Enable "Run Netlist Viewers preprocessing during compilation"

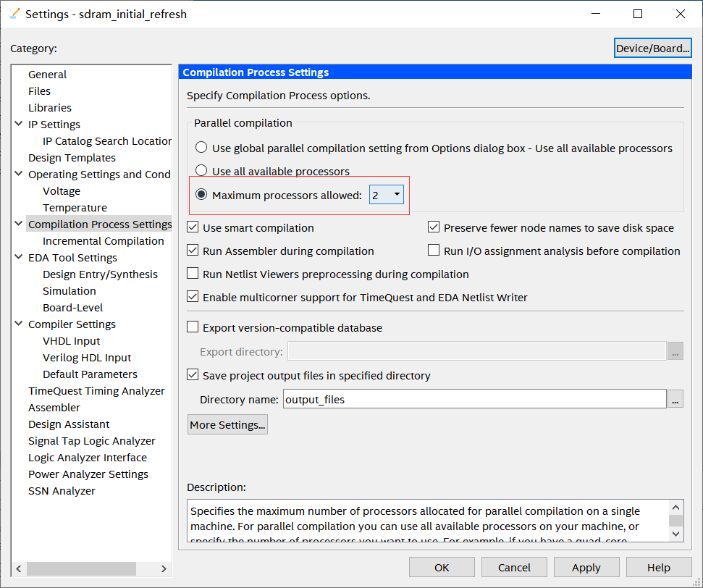[x=193, y=274]
